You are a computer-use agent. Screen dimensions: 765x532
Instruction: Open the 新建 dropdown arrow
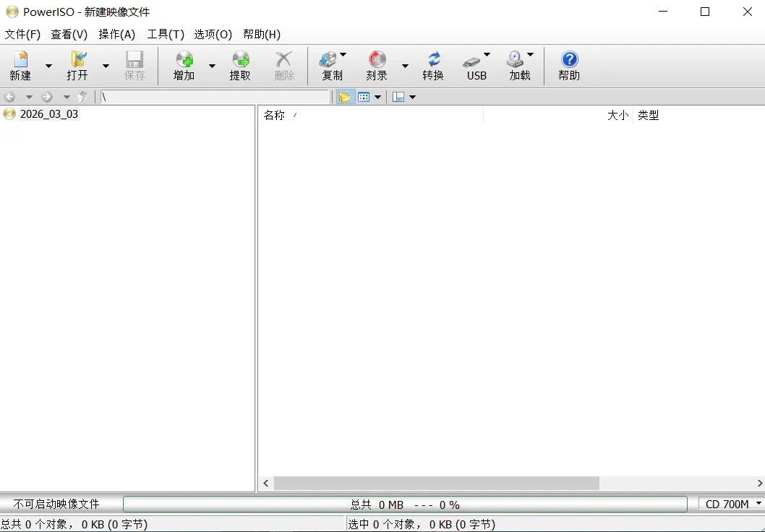48,66
